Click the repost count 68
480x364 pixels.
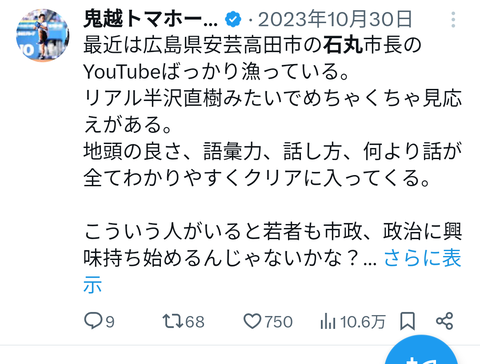pyautogui.click(x=195, y=322)
